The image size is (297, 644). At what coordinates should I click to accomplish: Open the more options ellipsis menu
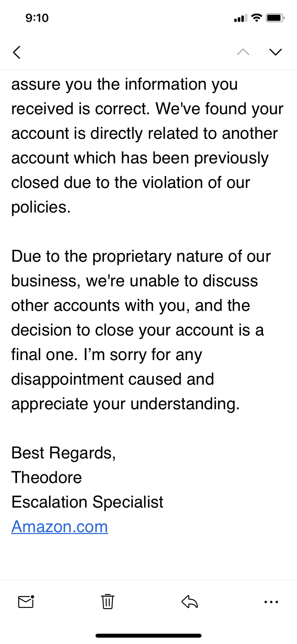[x=271, y=602]
